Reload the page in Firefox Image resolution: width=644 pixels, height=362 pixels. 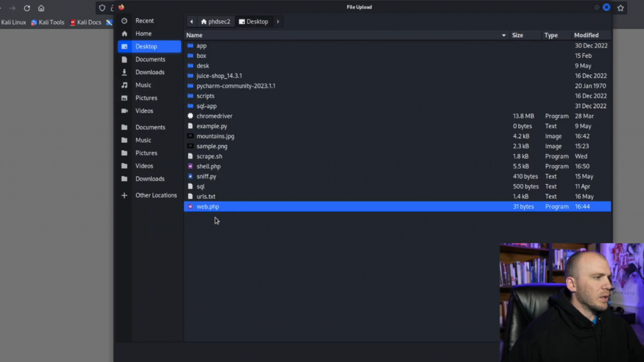(x=26, y=8)
